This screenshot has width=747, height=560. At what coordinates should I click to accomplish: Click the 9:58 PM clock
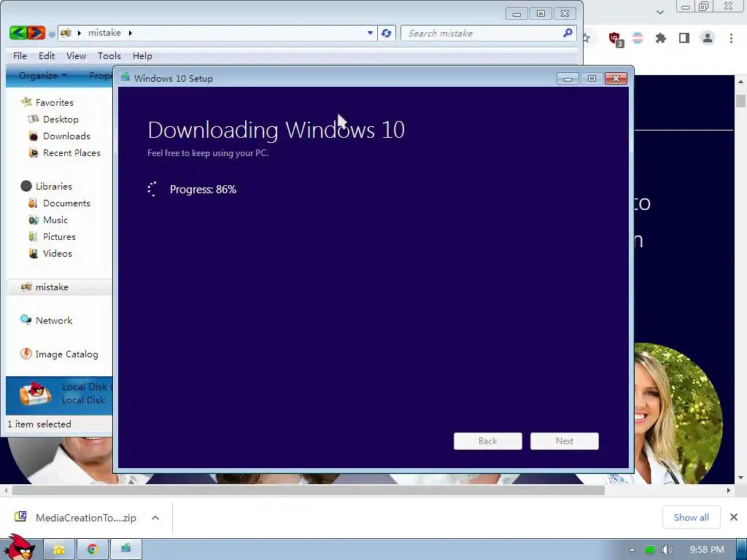click(707, 550)
